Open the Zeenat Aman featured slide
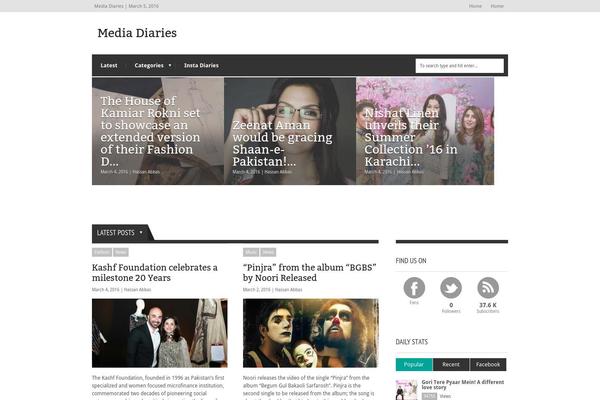Screen dimensions: 600x400 tap(290, 131)
